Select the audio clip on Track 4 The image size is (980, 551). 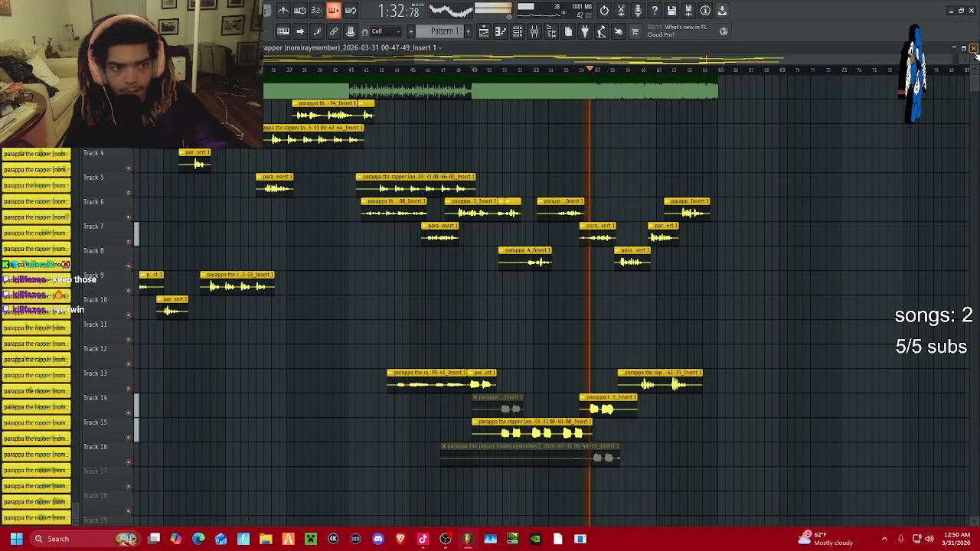pyautogui.click(x=195, y=159)
